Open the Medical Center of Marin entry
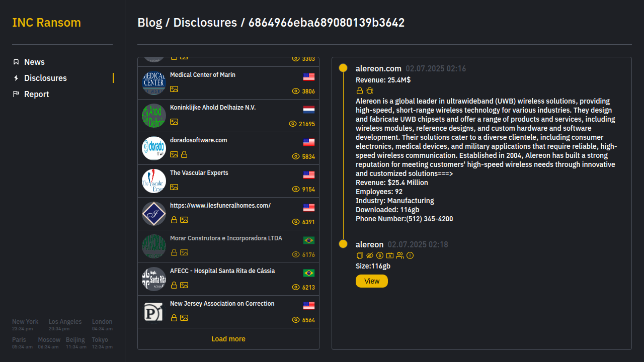The height and width of the screenshot is (362, 644). coord(228,83)
